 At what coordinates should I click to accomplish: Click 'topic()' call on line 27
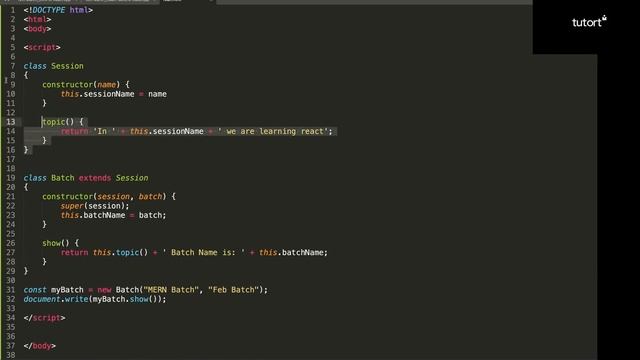point(132,253)
